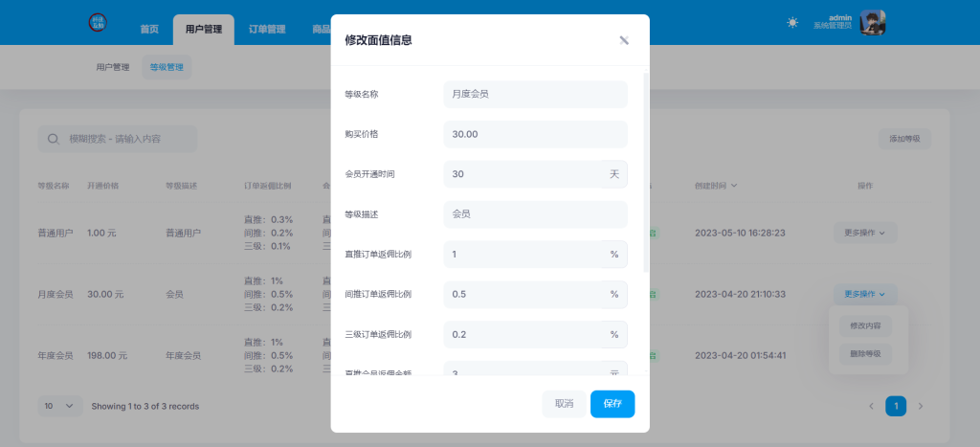This screenshot has width=980, height=447.
Task: Focus the 模糊搜索 search box
Action: tap(118, 139)
